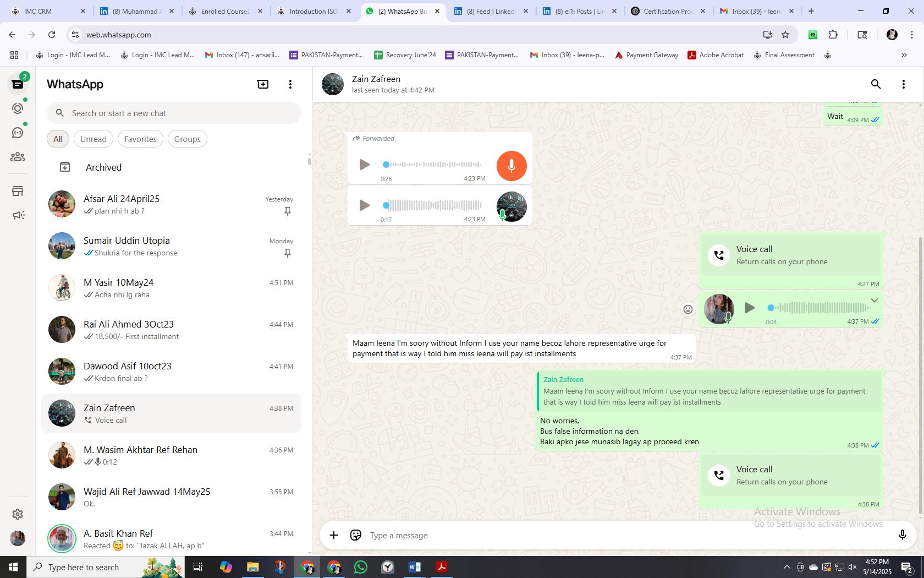Open profile picture in left sidebar

point(18,538)
